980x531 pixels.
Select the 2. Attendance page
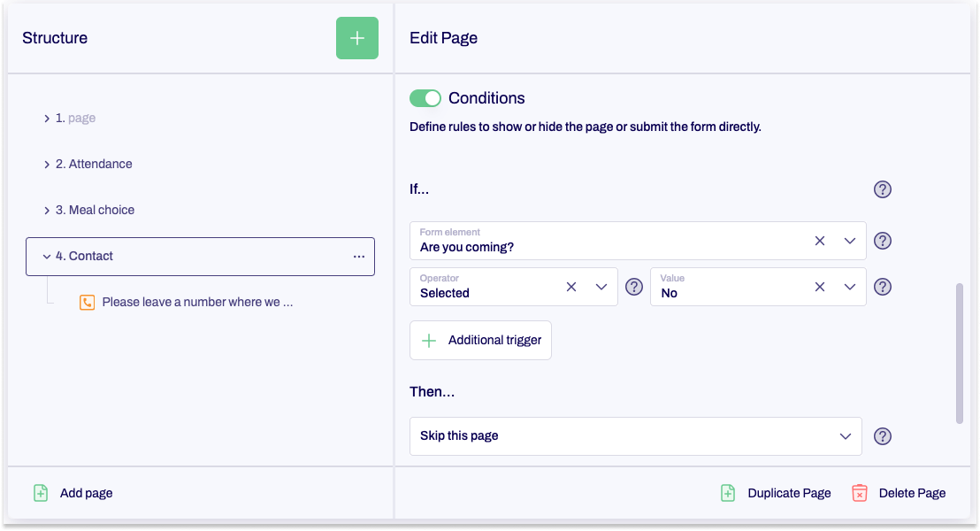click(94, 164)
